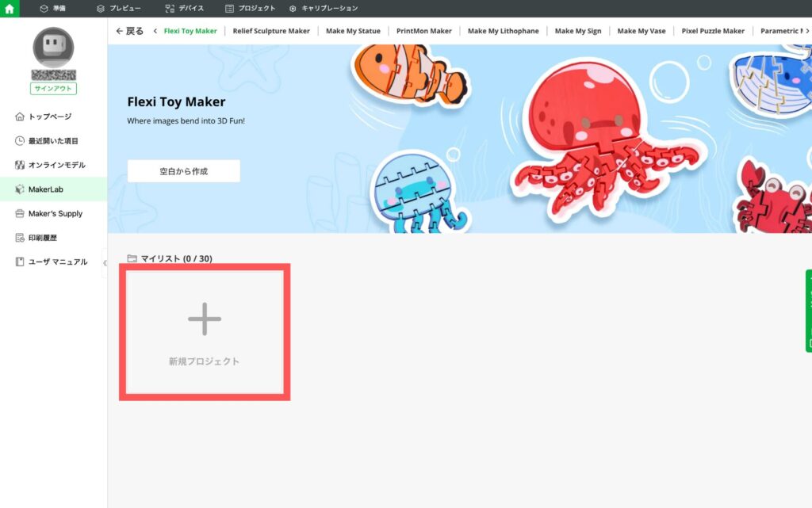812x508 pixels.
Task: Open ユーザ マニュアル in the sidebar
Action: coord(53,262)
